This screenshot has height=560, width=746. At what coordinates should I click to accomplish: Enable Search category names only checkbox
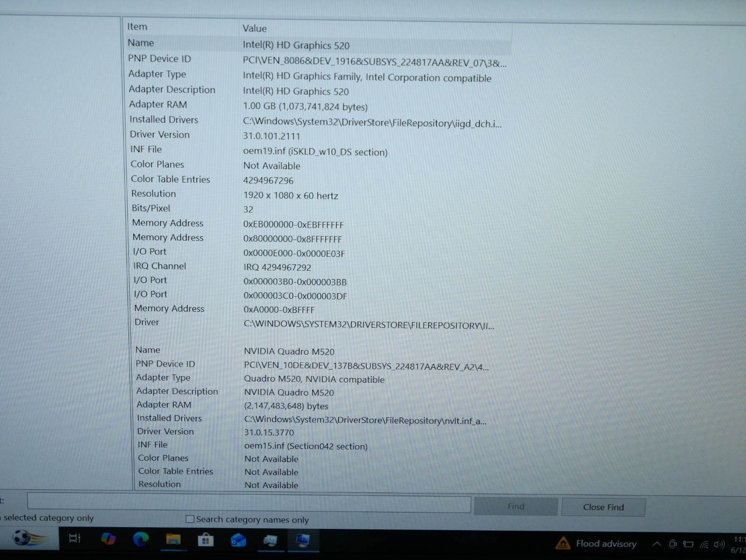coord(190,519)
